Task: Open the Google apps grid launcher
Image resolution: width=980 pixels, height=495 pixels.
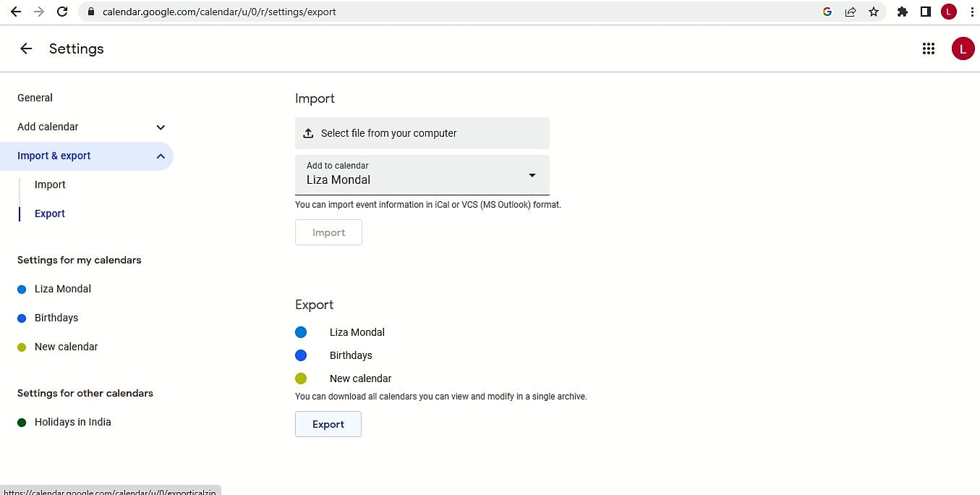Action: pyautogui.click(x=929, y=48)
